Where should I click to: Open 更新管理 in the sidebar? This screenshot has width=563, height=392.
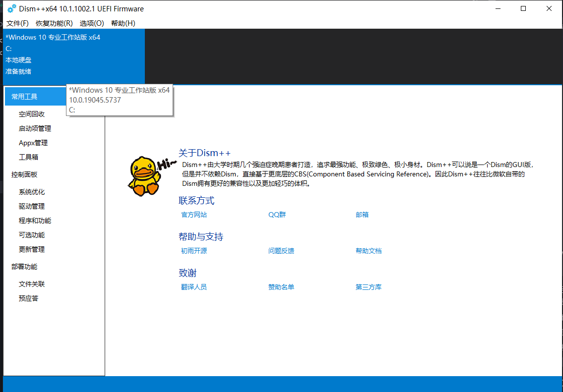[32, 249]
